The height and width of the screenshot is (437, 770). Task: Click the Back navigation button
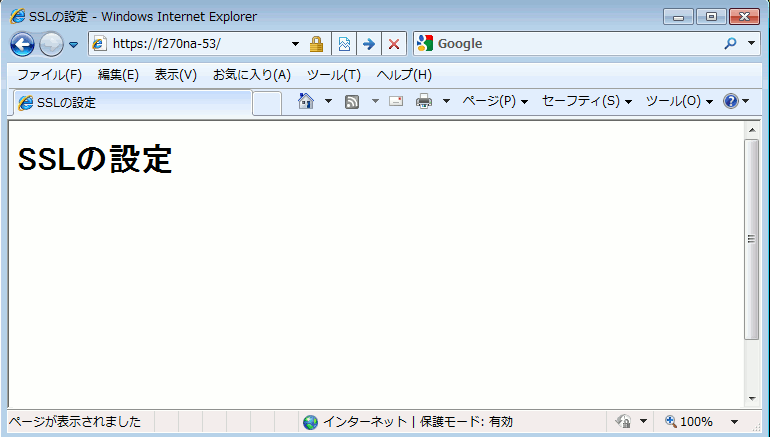[22, 44]
